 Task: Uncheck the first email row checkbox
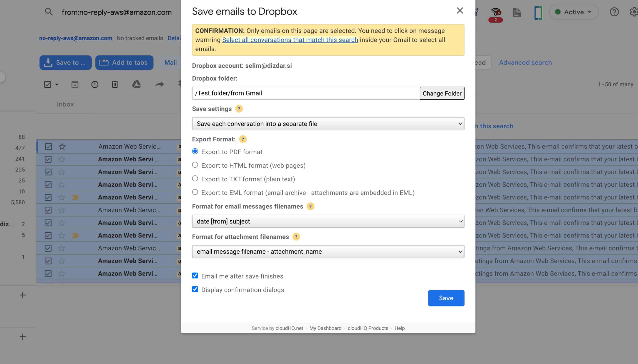(x=48, y=147)
